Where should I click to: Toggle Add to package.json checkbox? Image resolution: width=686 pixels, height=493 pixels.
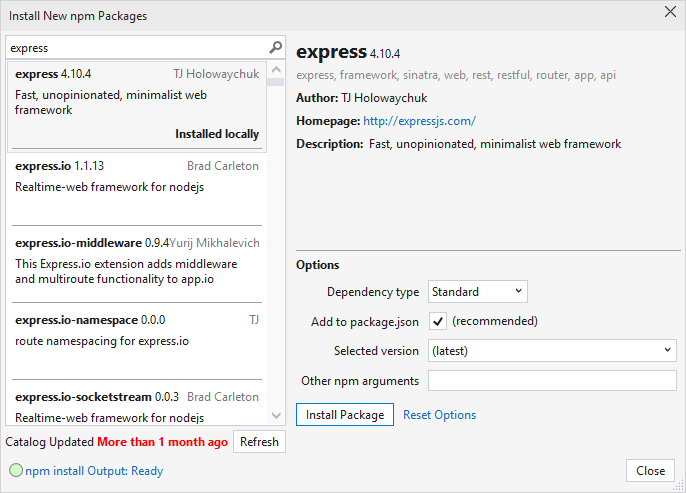tap(437, 321)
